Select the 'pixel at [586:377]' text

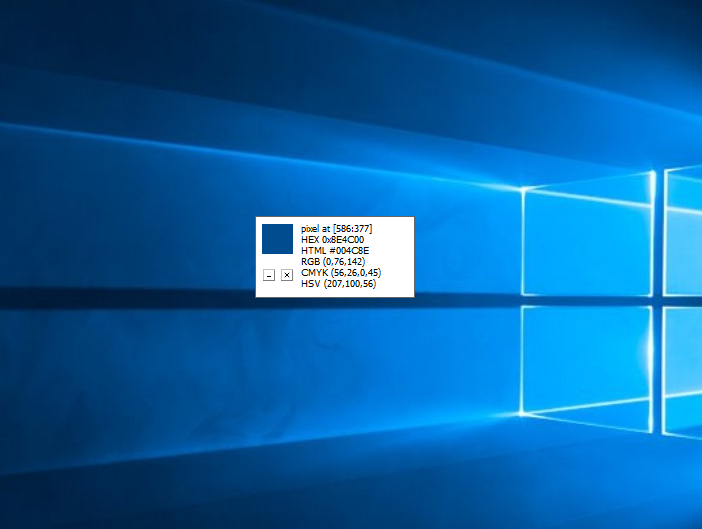pyautogui.click(x=337, y=229)
